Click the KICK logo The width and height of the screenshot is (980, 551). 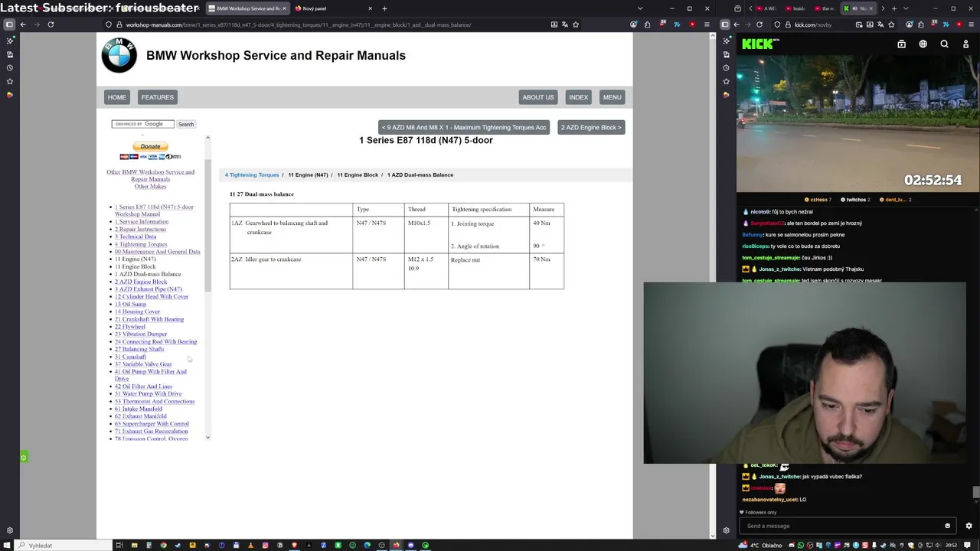tap(758, 44)
